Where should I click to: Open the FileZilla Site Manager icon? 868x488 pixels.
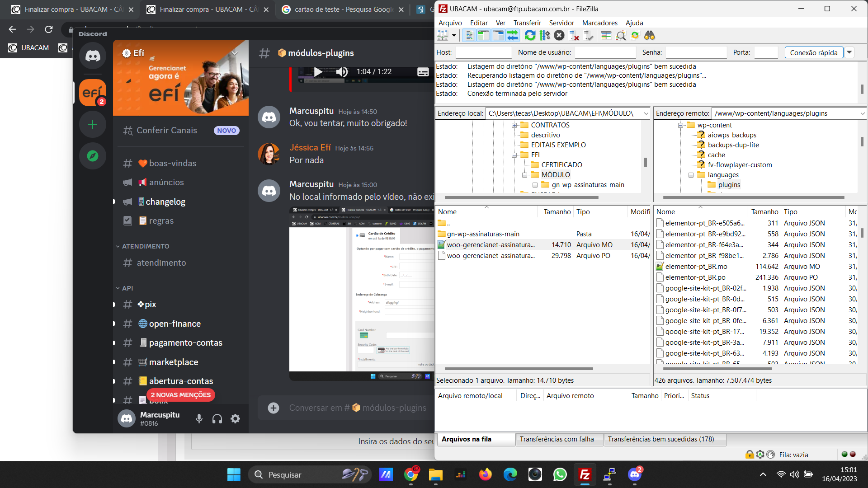coord(443,35)
